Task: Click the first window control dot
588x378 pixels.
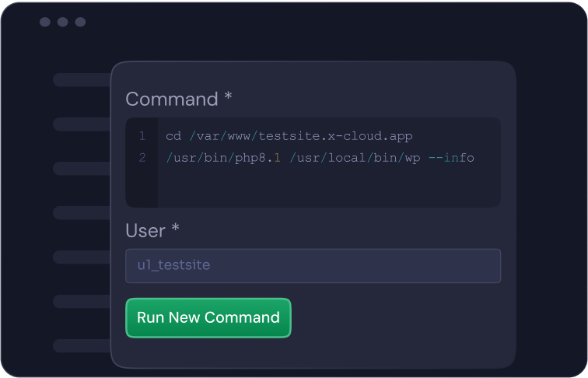Action: (x=45, y=22)
